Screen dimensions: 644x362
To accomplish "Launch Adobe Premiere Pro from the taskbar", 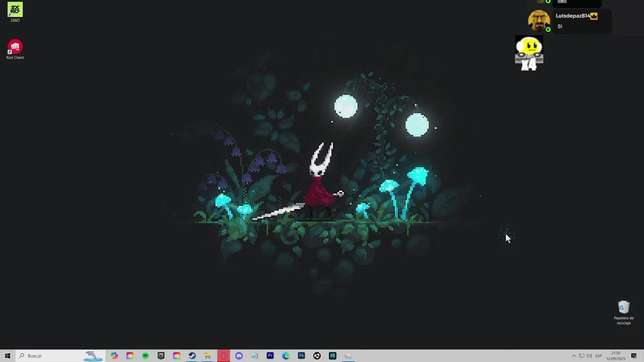I will point(270,356).
